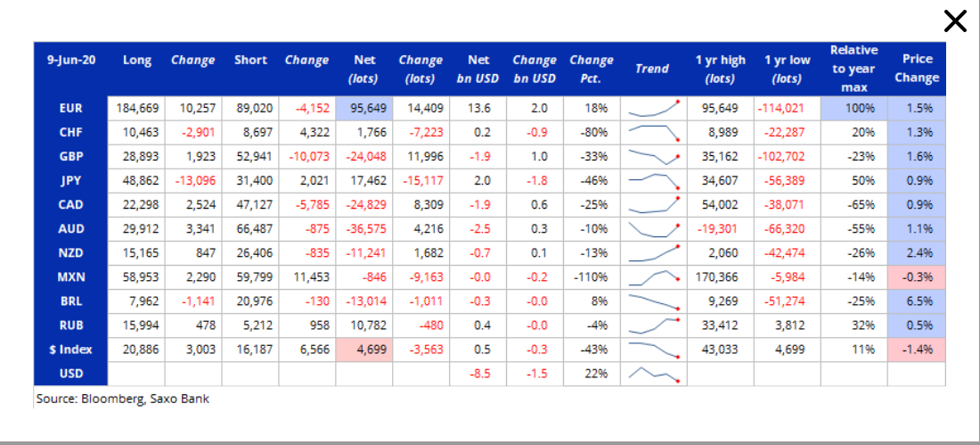Click the MXN change percent -110%
The image size is (980, 445).
point(592,277)
